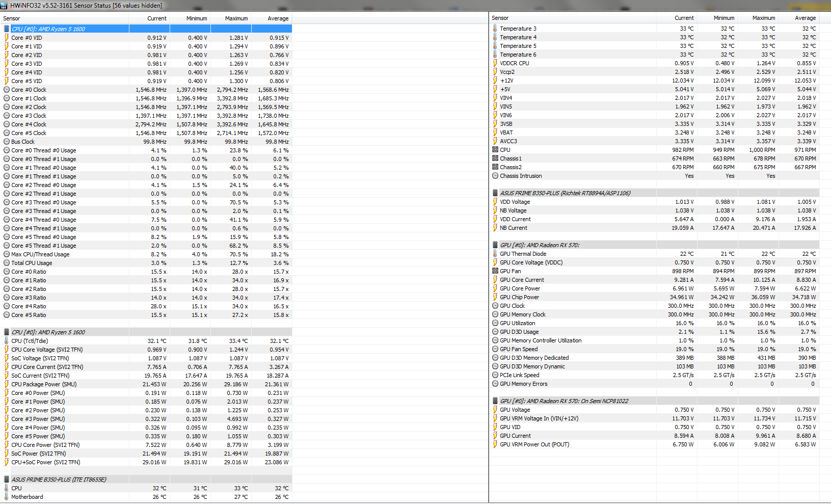Click the lightning icon beside GPU VRM Power Out

click(495, 444)
